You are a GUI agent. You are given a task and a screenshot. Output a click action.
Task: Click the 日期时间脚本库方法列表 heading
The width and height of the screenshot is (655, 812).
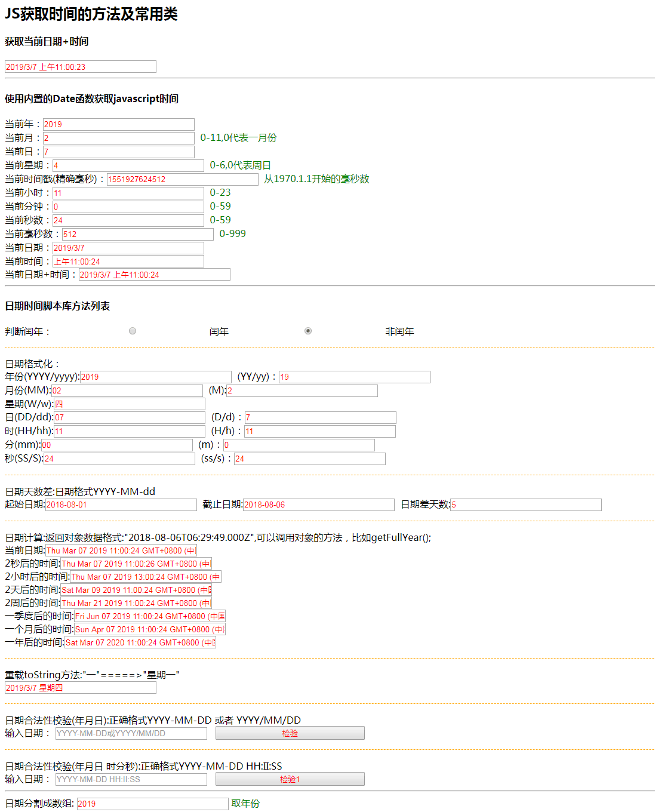(57, 306)
